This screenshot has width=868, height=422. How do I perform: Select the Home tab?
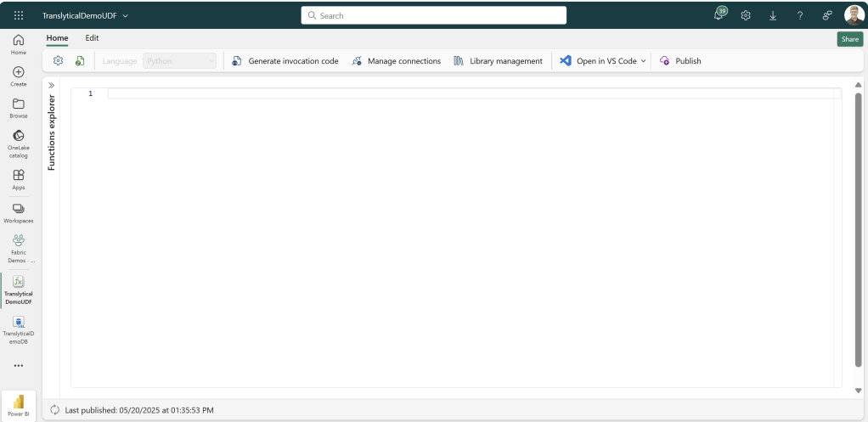pyautogui.click(x=57, y=38)
